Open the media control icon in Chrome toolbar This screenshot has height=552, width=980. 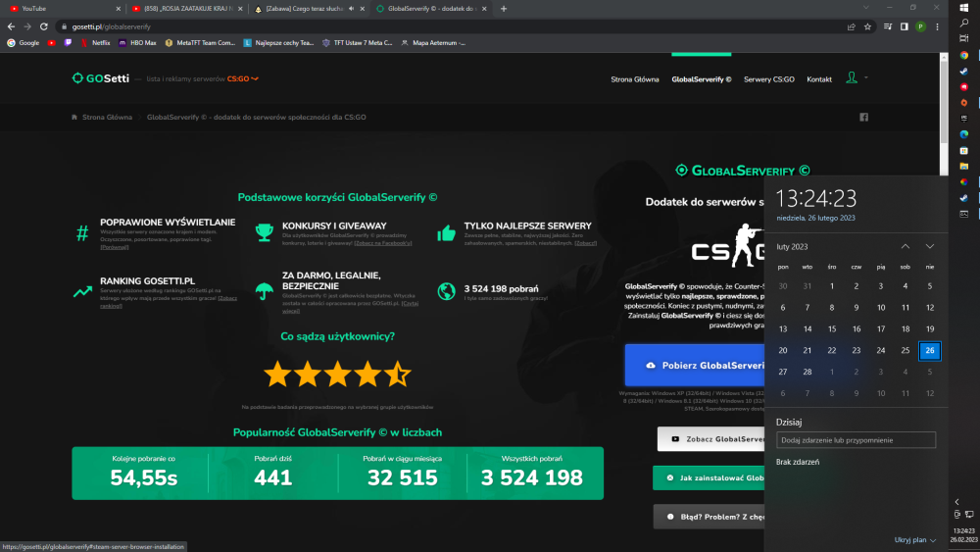click(x=888, y=26)
